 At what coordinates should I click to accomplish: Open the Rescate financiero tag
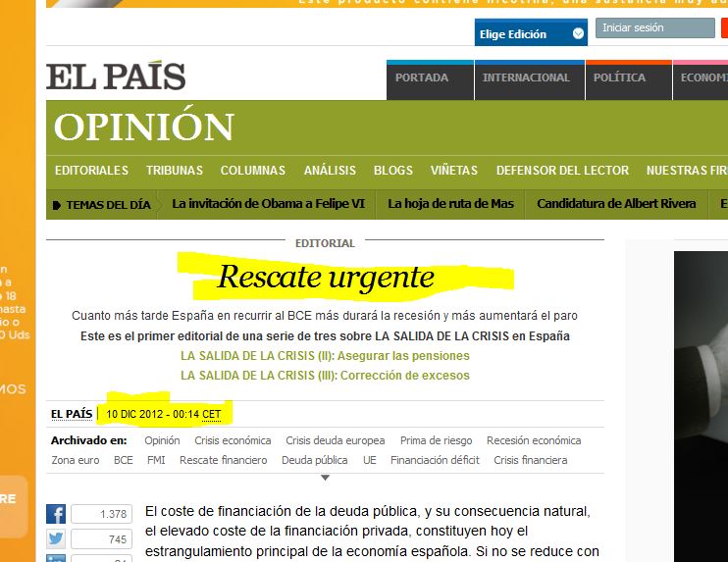point(224,460)
